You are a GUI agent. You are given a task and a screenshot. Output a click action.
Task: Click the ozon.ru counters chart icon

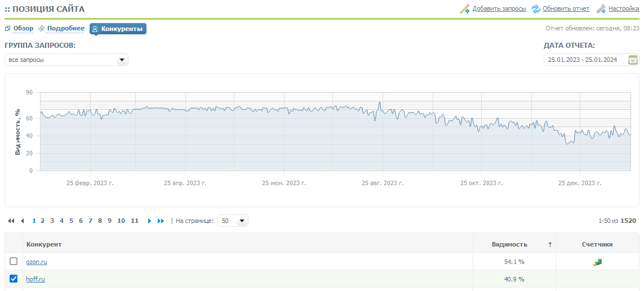coord(597,262)
